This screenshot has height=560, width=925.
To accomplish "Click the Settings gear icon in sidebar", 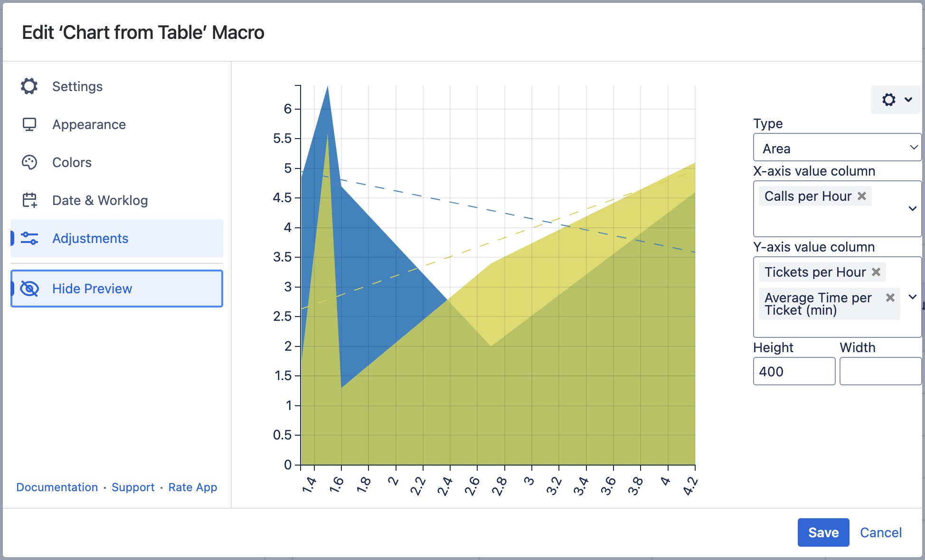I will (x=29, y=86).
